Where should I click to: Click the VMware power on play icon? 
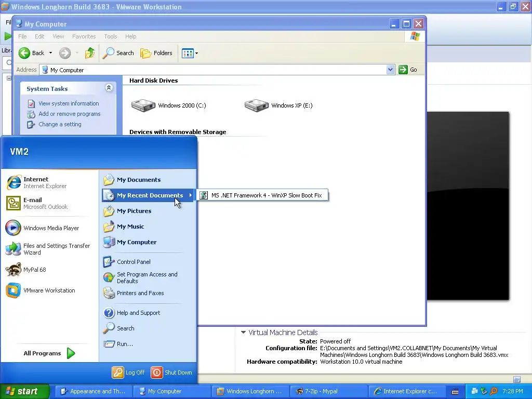pos(7,36)
